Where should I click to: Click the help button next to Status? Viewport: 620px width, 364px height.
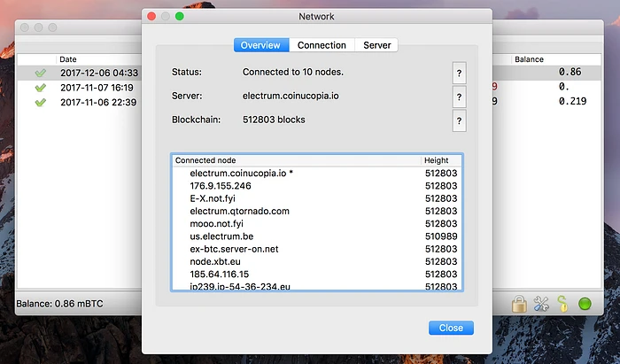click(459, 73)
